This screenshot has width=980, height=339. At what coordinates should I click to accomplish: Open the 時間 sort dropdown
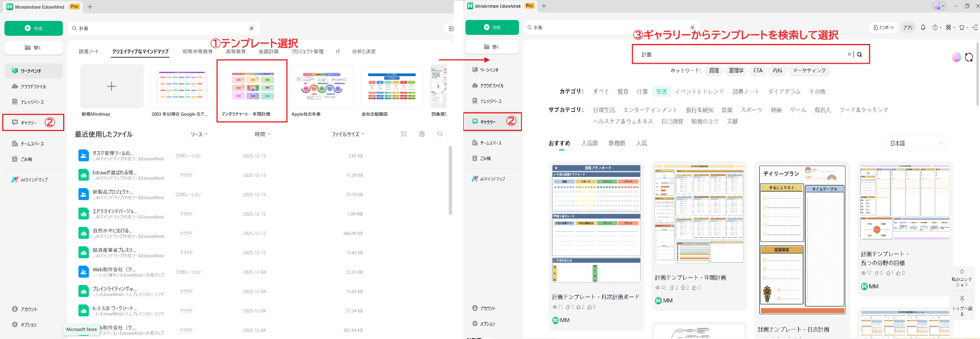pos(262,134)
